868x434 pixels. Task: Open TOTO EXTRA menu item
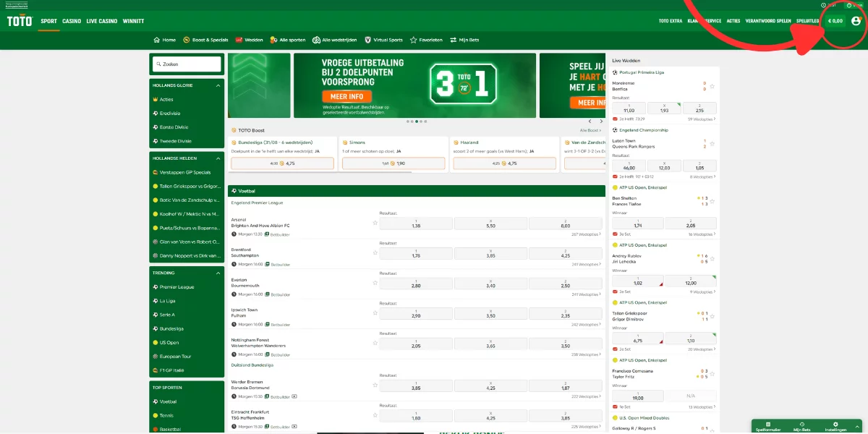pos(671,21)
